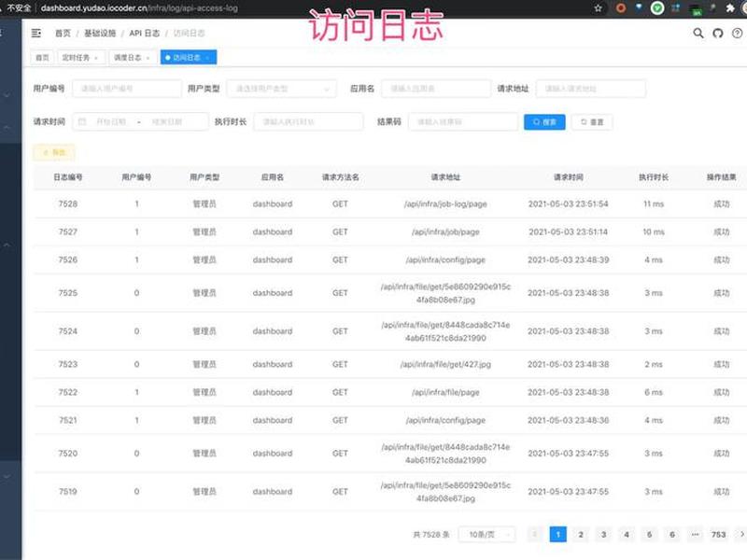Image resolution: width=747 pixels, height=560 pixels.
Task: Click the green checkmark extension icon
Action: [657, 8]
